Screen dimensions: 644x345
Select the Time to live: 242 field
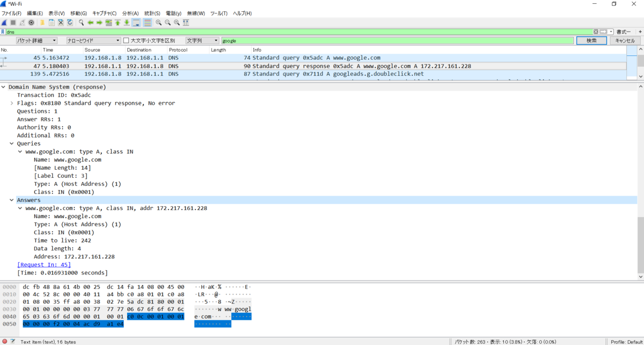[62, 240]
